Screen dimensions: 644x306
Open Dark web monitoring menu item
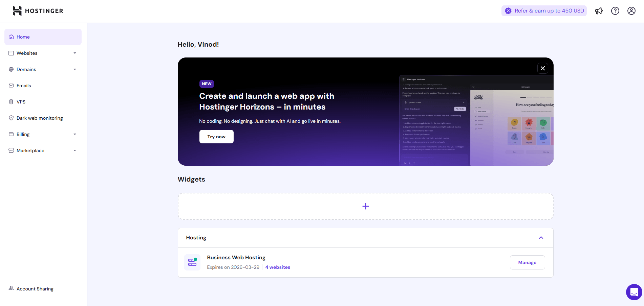[x=43, y=118]
